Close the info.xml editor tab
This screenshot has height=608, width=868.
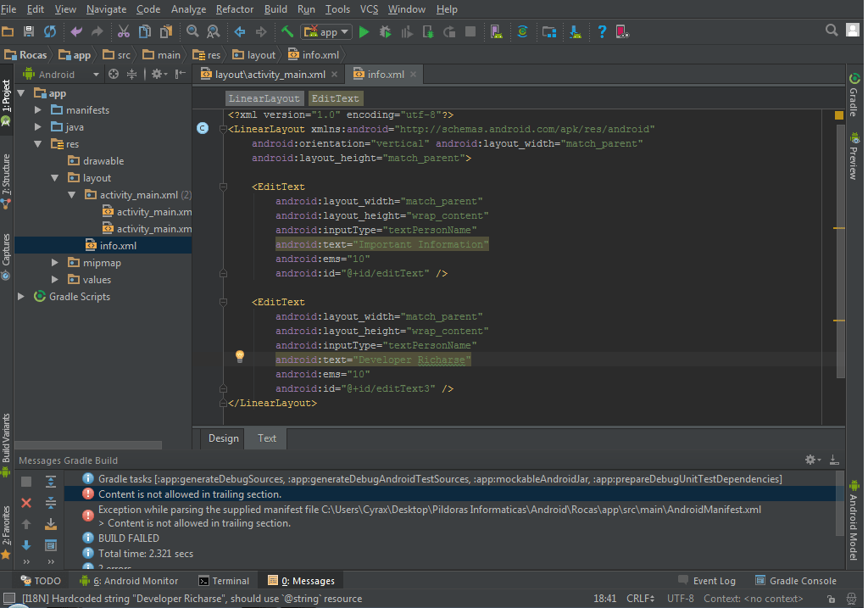[x=413, y=75]
